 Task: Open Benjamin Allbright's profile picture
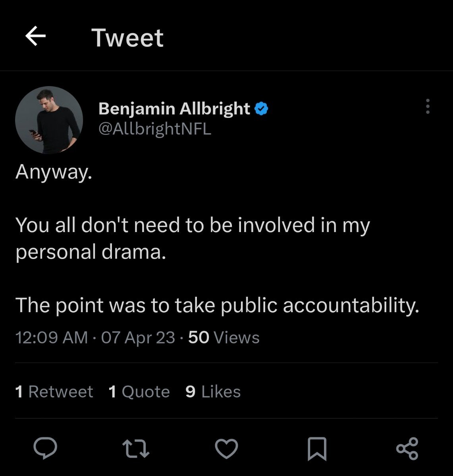coord(49,120)
